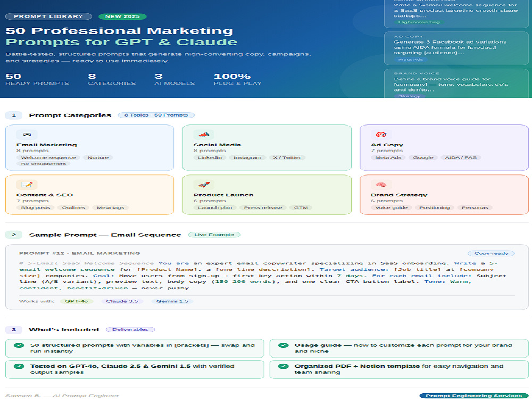Click the Gemini 1.5 model chip

(172, 301)
